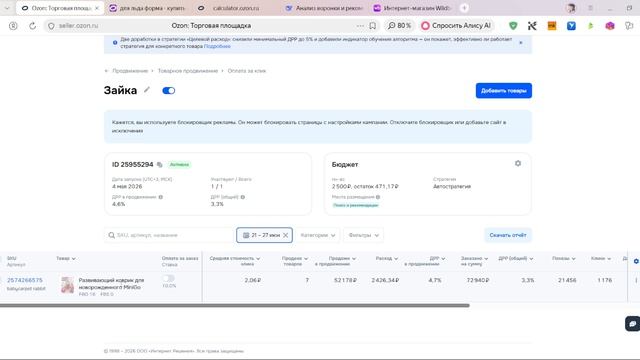The width and height of the screenshot is (640, 360).
Task: Clear the 21 – 27 июн date filter
Action: click(x=286, y=235)
